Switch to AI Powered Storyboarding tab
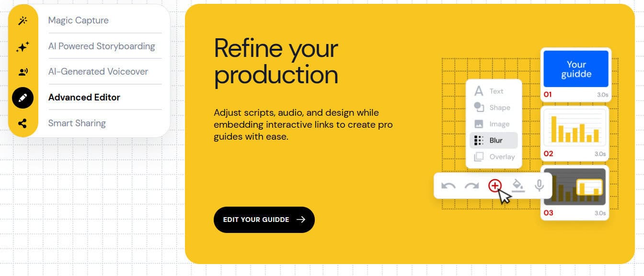Viewport: 644px width, 276px height. pos(102,46)
